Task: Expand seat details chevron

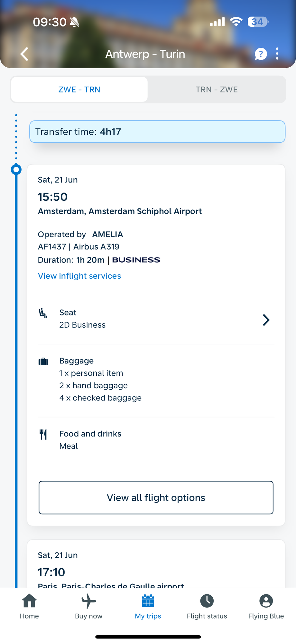Action: tap(266, 320)
